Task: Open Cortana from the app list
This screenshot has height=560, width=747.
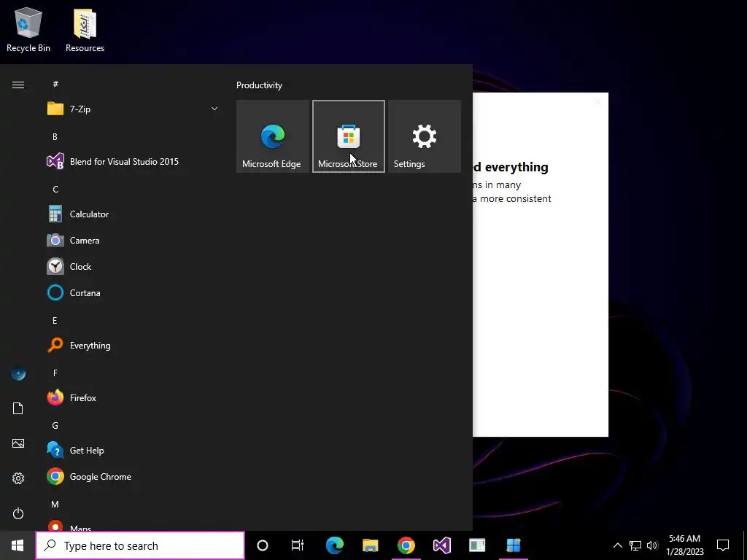Action: [x=133, y=293]
